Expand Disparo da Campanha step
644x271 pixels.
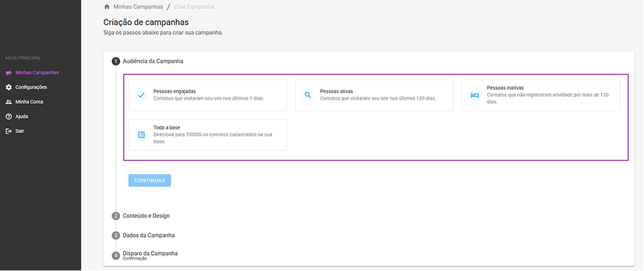(150, 254)
